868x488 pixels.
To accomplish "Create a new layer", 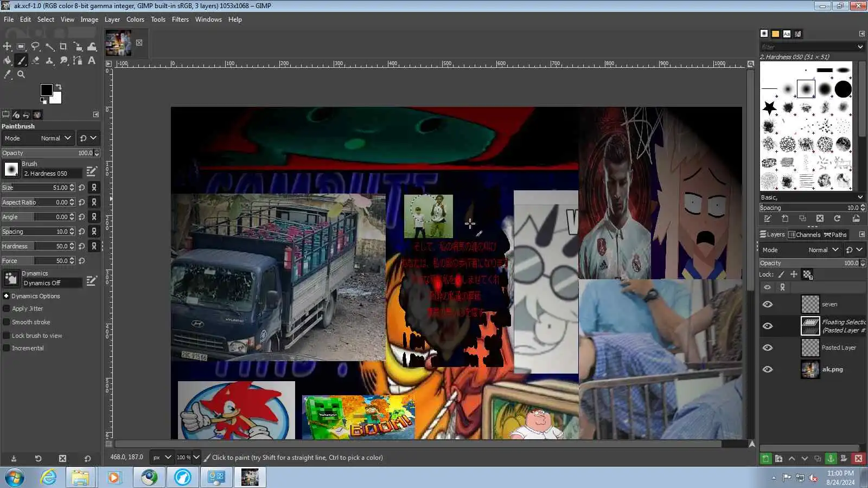I will (765, 459).
